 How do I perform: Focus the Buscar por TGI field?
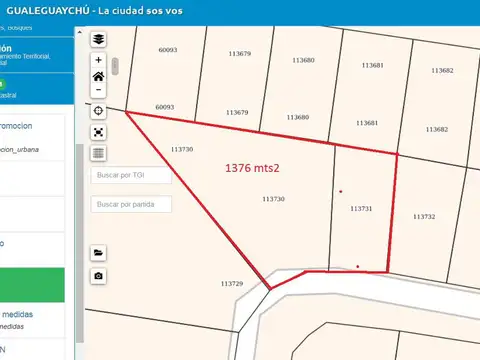click(x=131, y=175)
